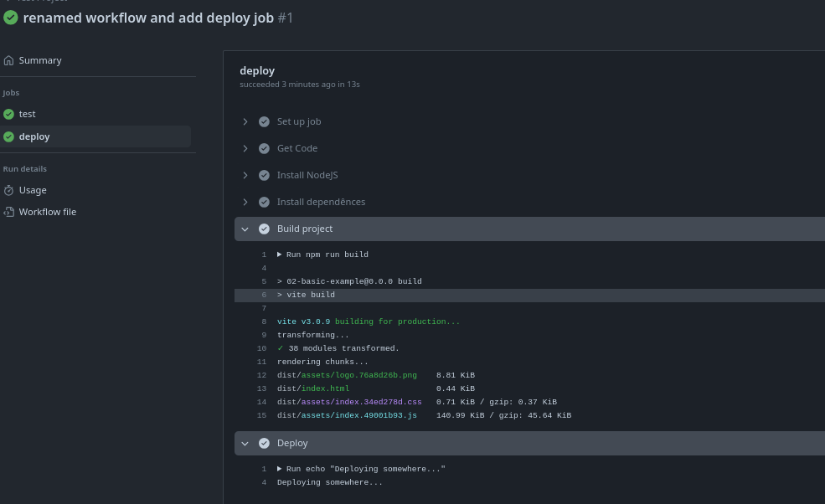Click the Usage stopwatch icon
This screenshot has height=504, width=825.
[8, 190]
